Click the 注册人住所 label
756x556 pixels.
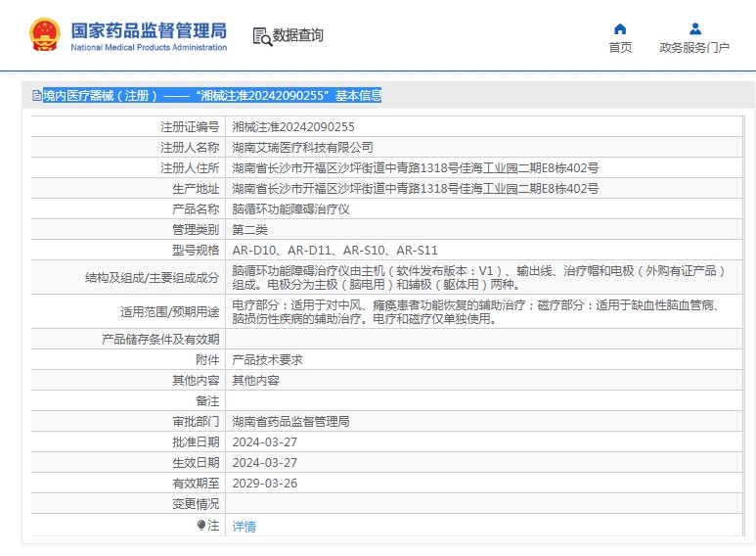(190, 168)
